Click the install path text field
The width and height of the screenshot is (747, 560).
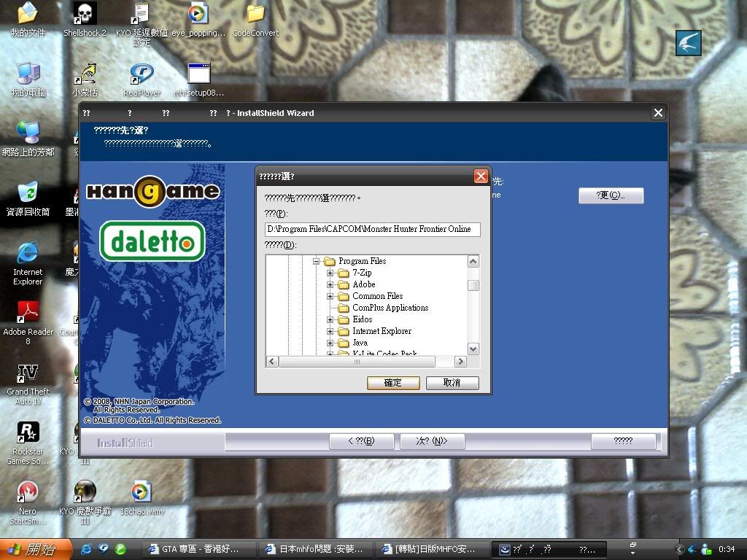pos(373,229)
